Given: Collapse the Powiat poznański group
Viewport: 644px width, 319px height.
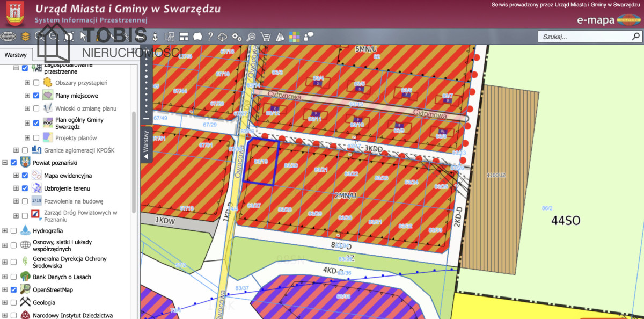Looking at the screenshot, I should tap(5, 163).
